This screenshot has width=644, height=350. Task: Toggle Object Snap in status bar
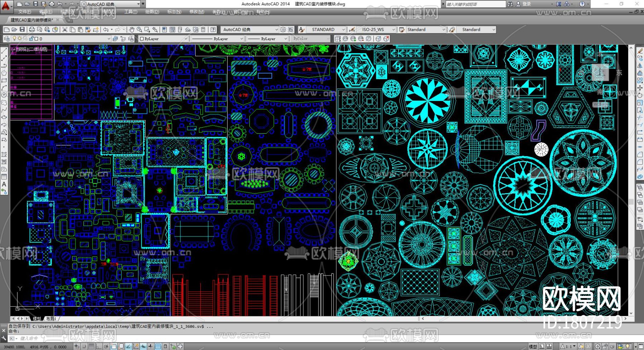click(113, 346)
